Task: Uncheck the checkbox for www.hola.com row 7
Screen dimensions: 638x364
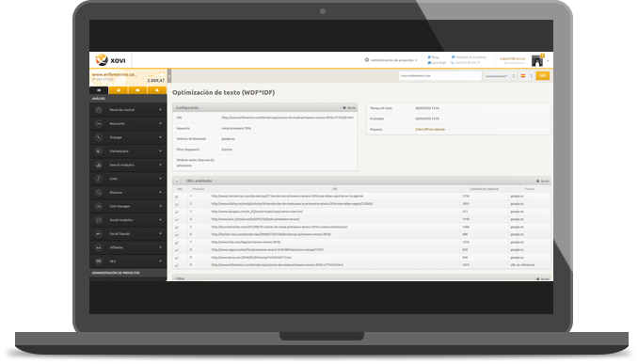Action: point(177,243)
